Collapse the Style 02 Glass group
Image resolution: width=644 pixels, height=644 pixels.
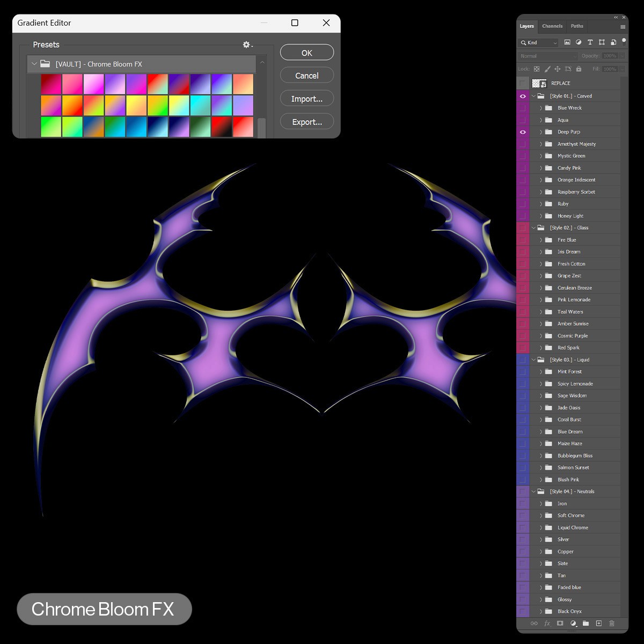point(533,228)
